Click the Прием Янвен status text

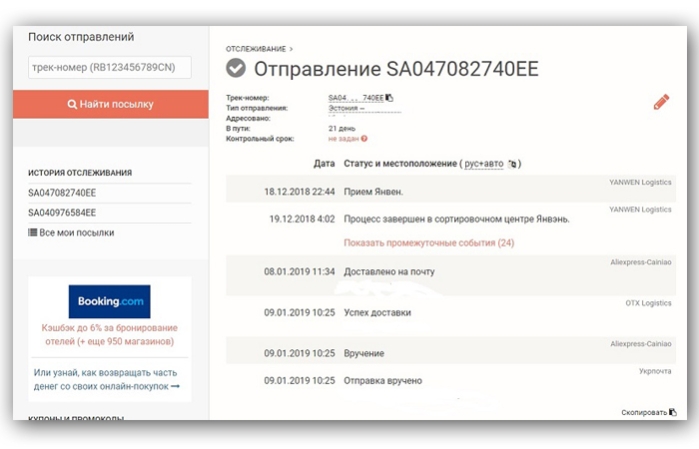point(373,192)
